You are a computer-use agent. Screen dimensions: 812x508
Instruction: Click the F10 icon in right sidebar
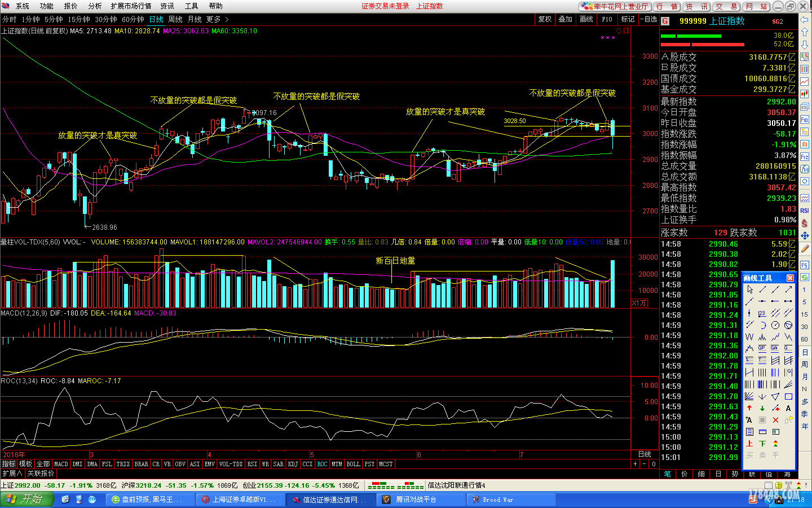805,119
